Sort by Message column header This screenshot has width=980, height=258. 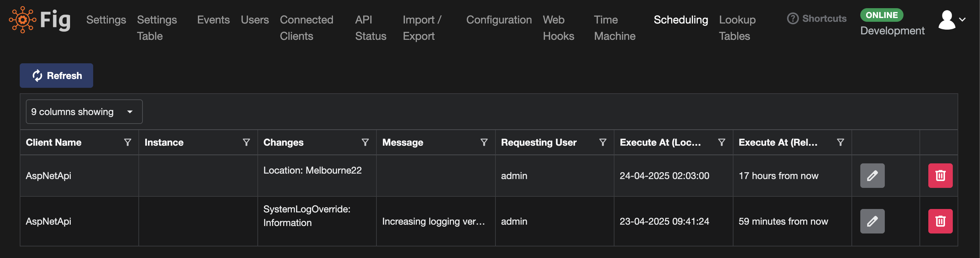click(403, 142)
